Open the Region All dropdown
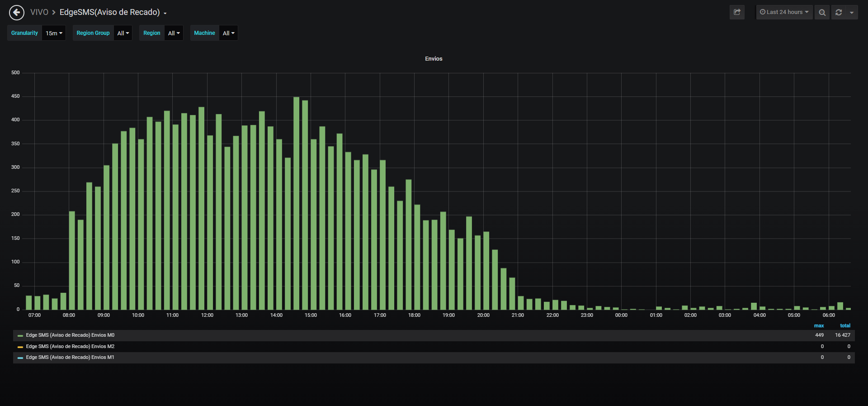 (x=174, y=33)
